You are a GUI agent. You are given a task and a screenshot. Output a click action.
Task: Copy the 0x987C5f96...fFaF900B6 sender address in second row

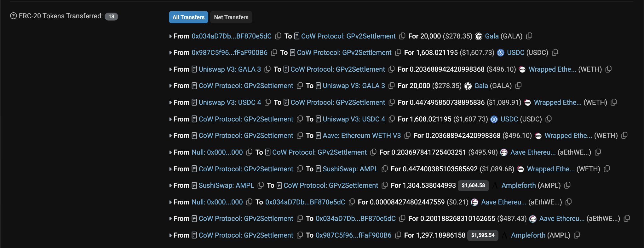pos(274,52)
